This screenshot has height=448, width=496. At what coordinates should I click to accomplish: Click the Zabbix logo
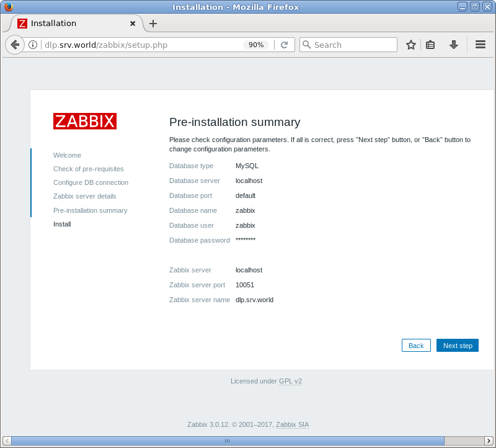(85, 121)
